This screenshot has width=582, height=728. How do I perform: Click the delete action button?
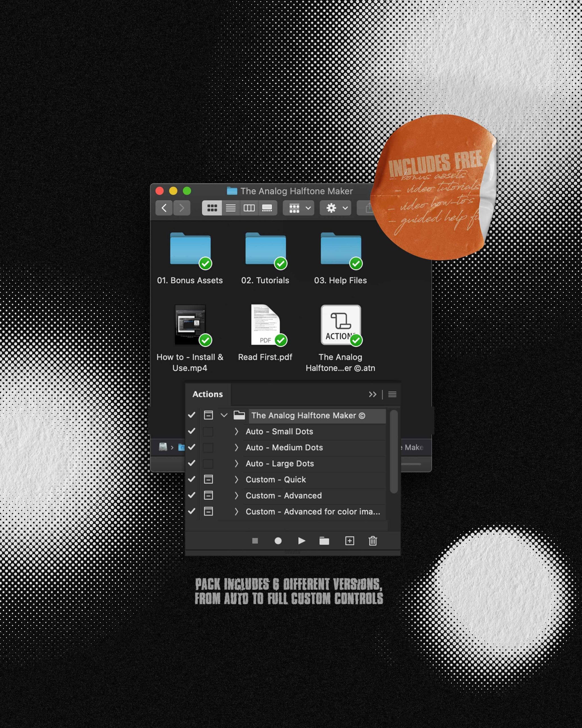(374, 541)
